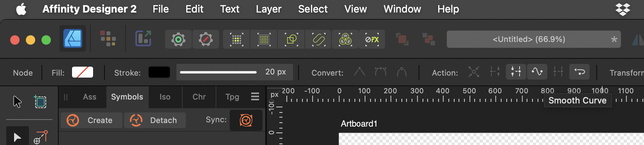Toggle the FX selection toolbar button
644x145 pixels.
372,39
